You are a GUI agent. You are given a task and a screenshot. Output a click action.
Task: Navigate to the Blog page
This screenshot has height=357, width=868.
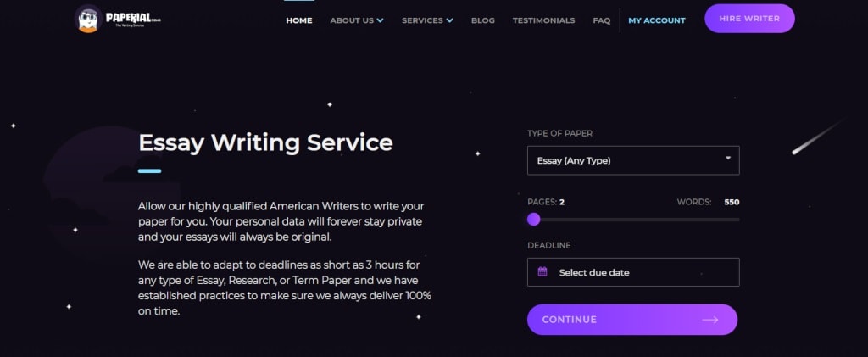[x=482, y=20]
